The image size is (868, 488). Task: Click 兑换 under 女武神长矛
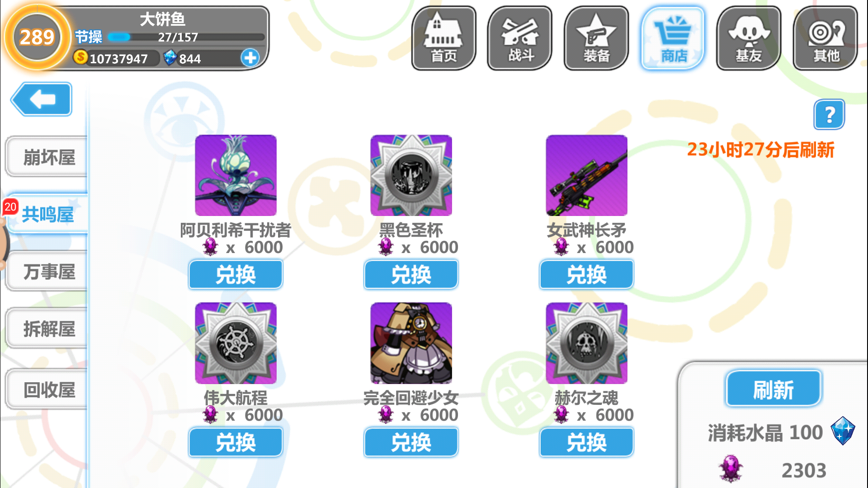pos(586,274)
